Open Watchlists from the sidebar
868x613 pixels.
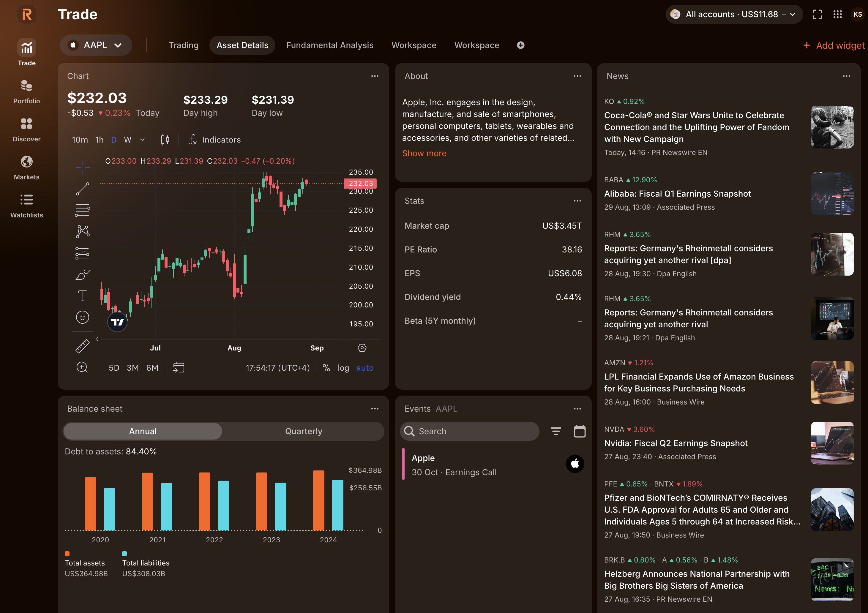26,206
